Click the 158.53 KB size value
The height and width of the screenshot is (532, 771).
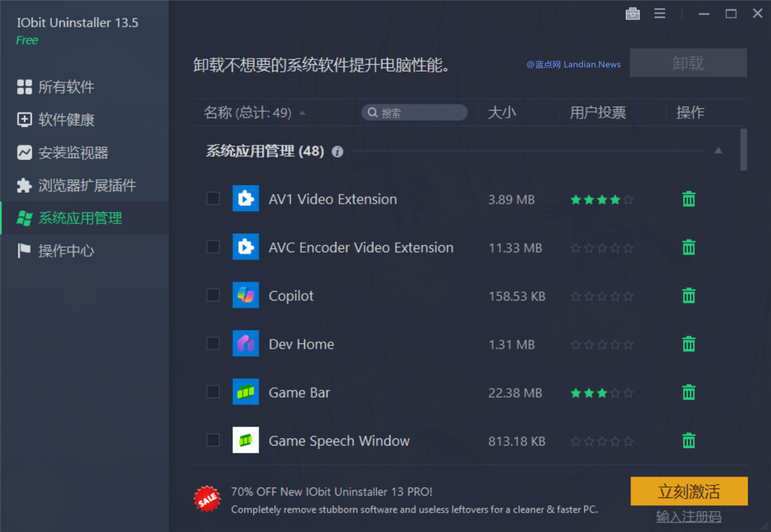click(517, 296)
